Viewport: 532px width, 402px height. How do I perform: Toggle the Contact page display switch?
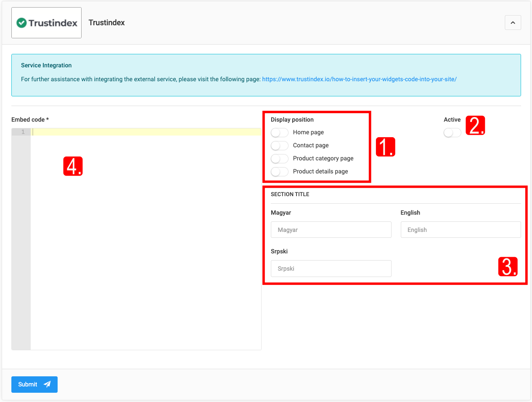point(280,146)
